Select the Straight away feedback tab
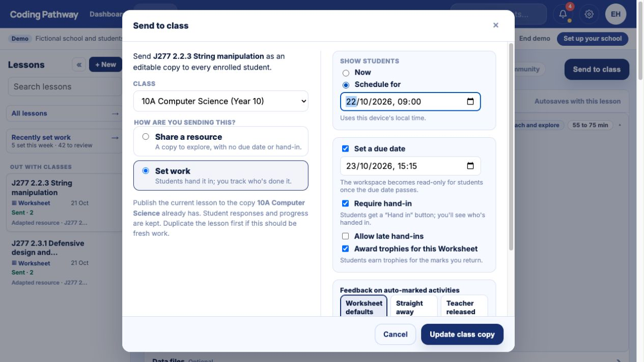Screen dimensions: 644x362 point(413,307)
